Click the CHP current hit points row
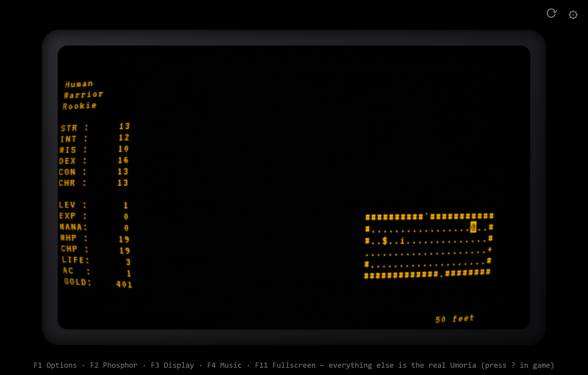 [95, 249]
